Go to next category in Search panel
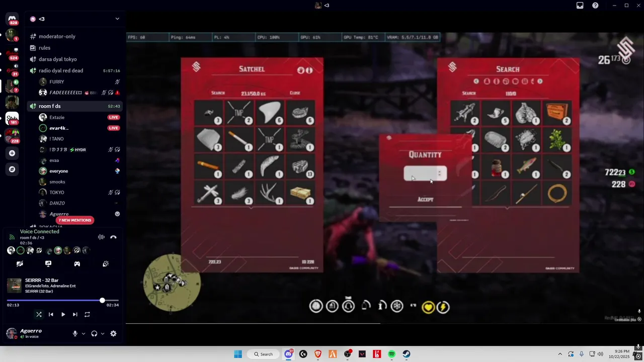The width and height of the screenshot is (644, 362). (x=540, y=81)
